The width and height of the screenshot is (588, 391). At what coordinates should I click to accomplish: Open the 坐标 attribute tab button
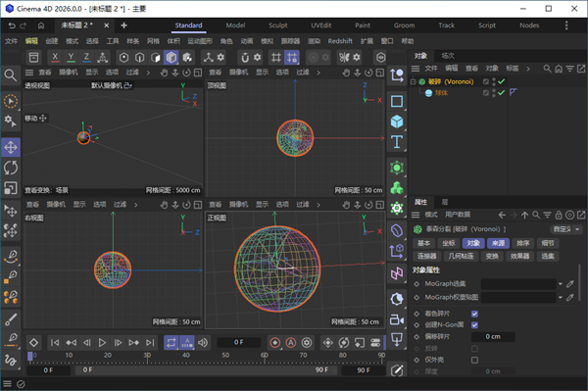449,243
